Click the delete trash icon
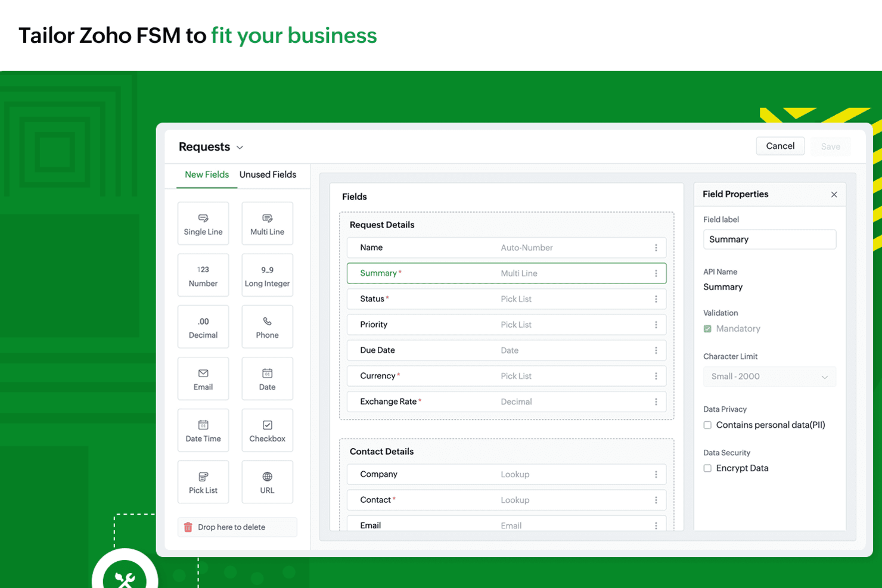Screen dimensions: 882x588 (x=188, y=527)
